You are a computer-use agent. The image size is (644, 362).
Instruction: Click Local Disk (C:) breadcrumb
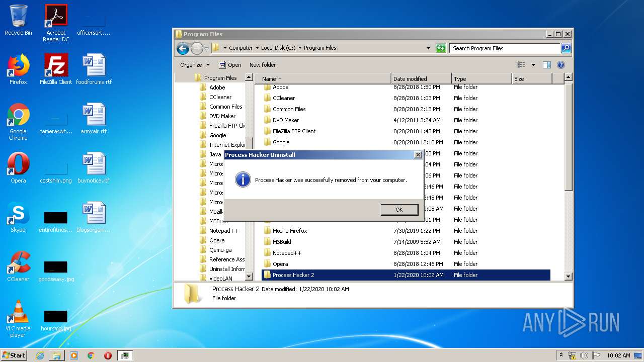click(x=278, y=48)
